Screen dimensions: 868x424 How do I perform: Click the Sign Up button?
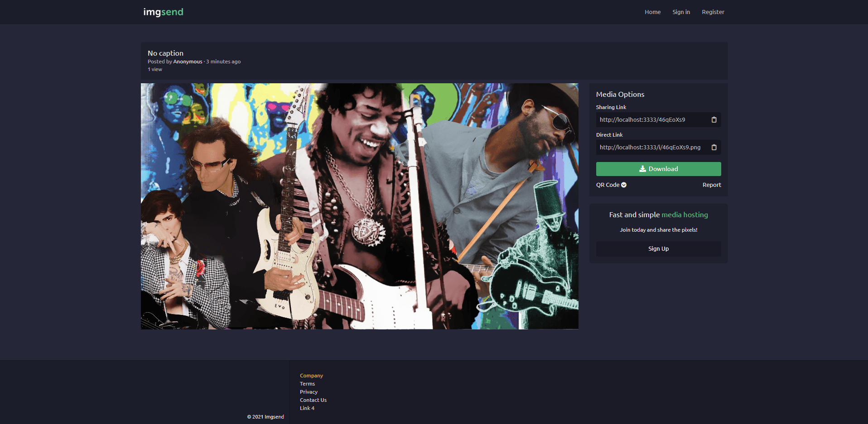click(658, 249)
